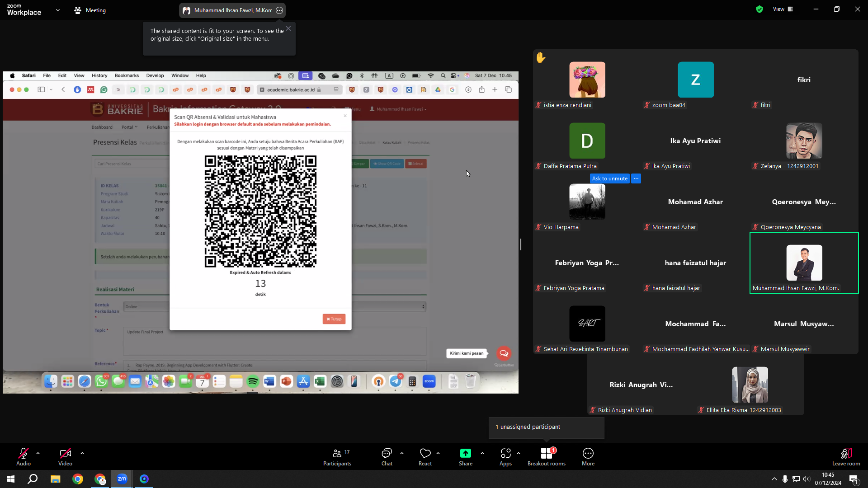Open WhatsApp in the macOS dock
This screenshot has width=868, height=488.
[x=101, y=382]
